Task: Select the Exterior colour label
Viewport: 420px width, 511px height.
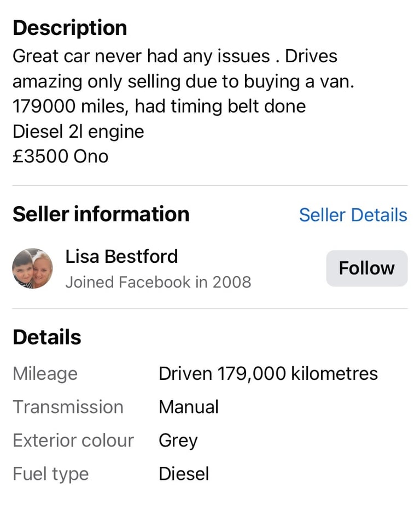Action: tap(73, 440)
